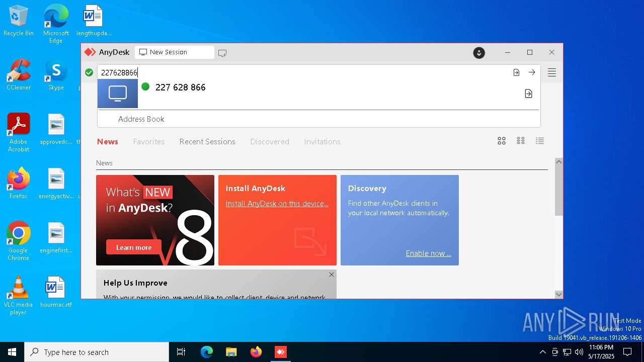Click the AnyDesk taskbar button
Image resolution: width=644 pixels, height=362 pixels.
tap(281, 352)
